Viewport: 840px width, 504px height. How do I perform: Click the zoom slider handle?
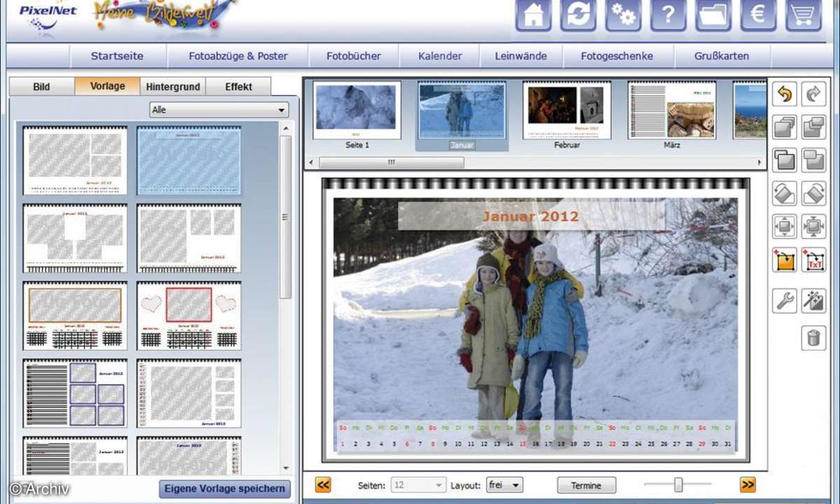pyautogui.click(x=678, y=484)
